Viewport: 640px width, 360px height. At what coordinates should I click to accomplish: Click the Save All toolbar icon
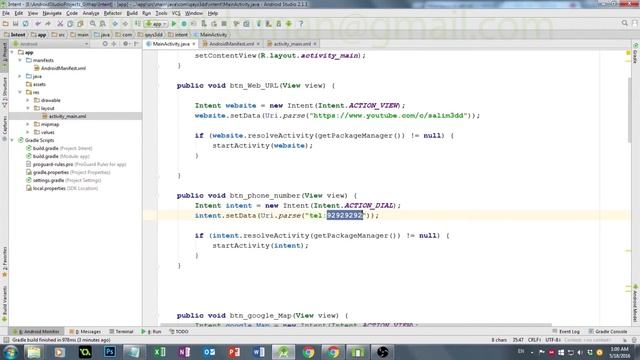16,24
